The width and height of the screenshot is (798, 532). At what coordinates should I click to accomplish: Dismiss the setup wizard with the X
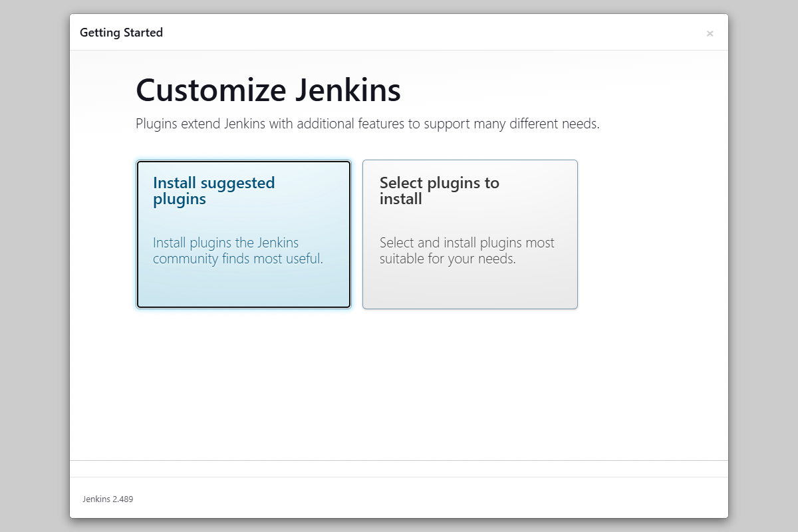(710, 33)
